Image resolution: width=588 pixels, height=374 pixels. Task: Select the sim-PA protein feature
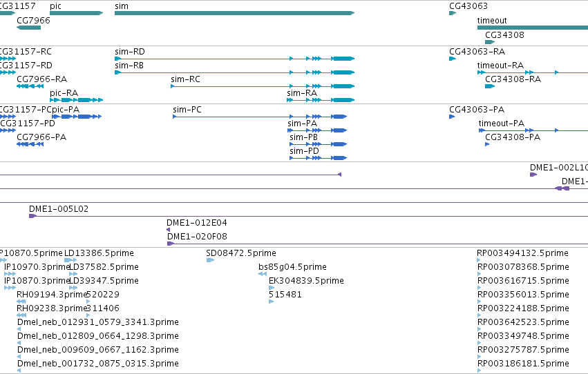(x=317, y=130)
